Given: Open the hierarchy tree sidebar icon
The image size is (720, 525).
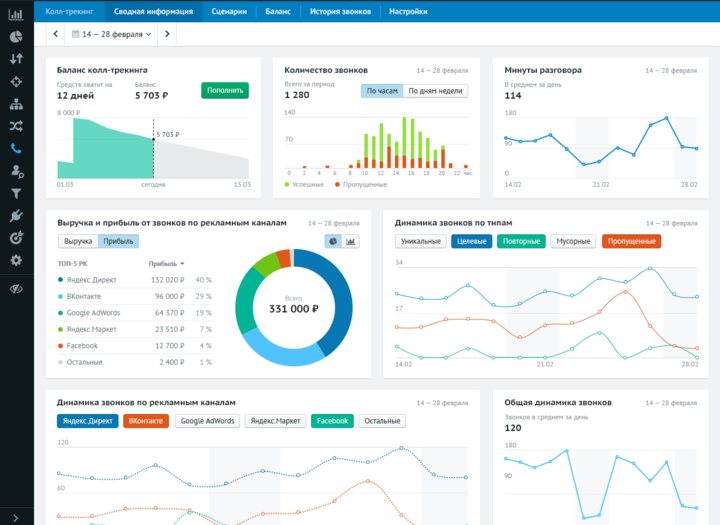Looking at the screenshot, I should click(16, 104).
